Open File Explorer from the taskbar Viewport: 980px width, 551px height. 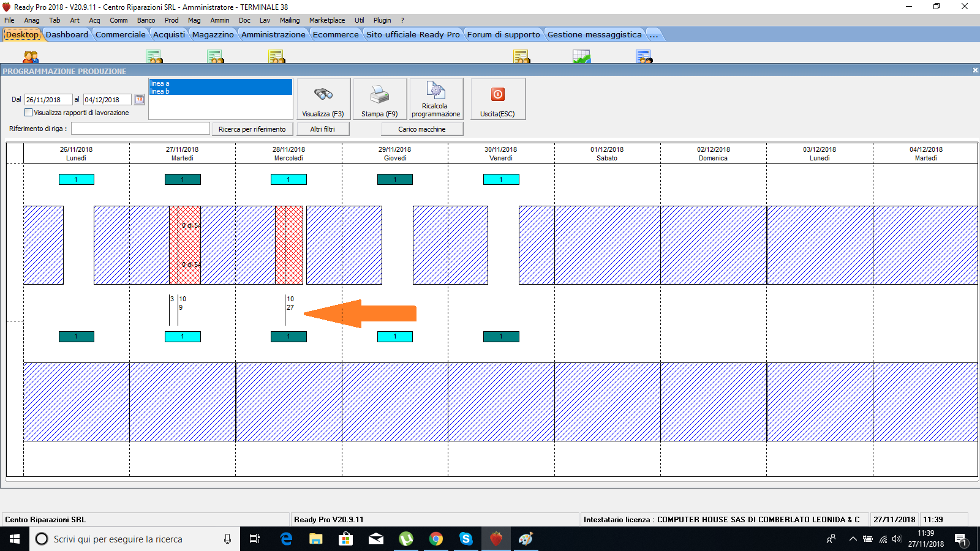315,539
